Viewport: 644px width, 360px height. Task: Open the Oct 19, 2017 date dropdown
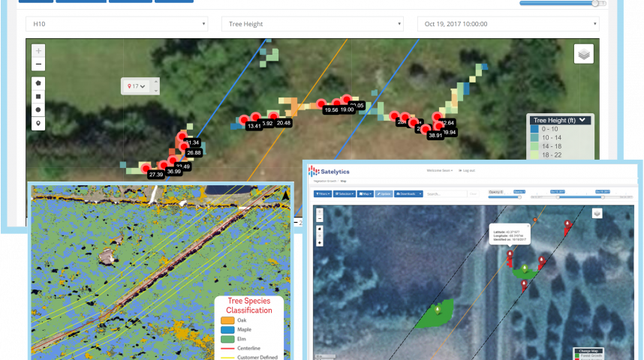pos(508,24)
